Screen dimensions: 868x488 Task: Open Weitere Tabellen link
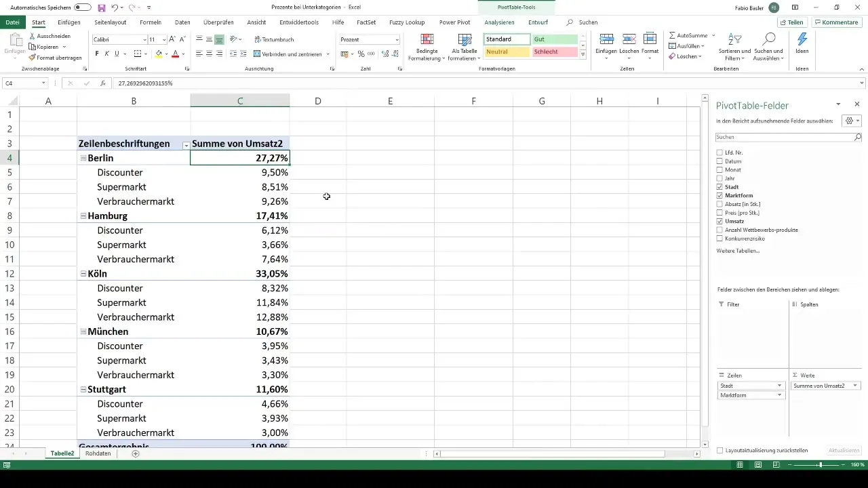tap(738, 251)
